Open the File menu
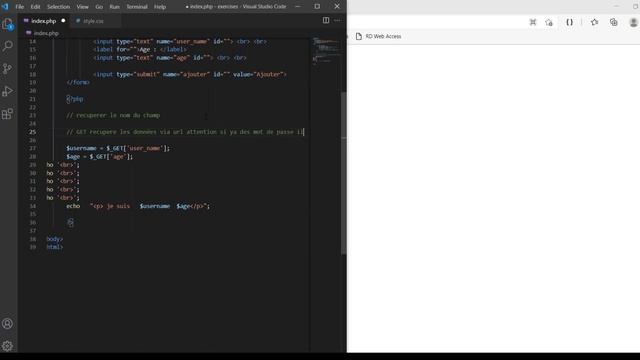Viewport: 640px width, 360px height. coord(20,7)
